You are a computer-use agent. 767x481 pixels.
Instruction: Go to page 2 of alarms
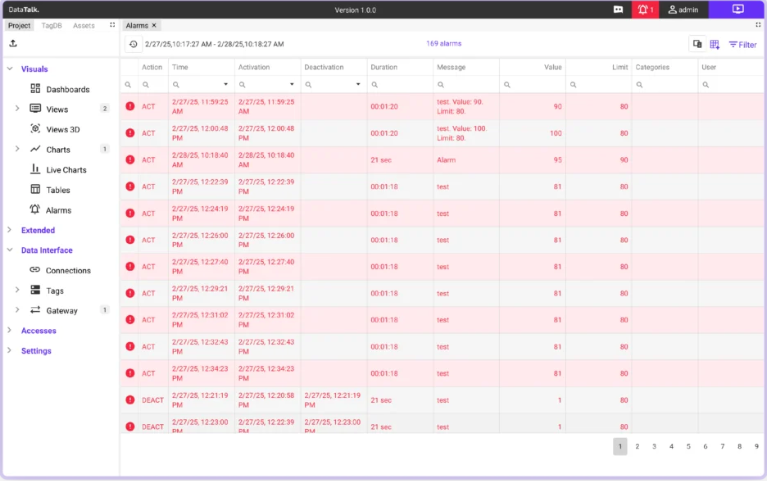tap(637, 446)
